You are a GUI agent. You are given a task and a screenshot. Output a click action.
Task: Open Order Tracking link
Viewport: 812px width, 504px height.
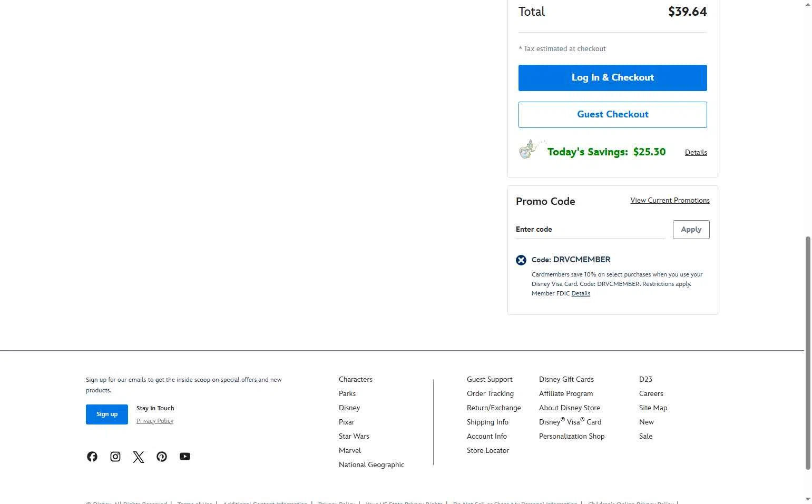490,394
